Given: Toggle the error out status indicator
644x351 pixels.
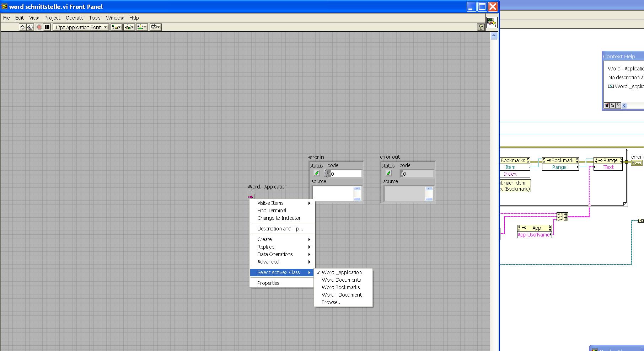Looking at the screenshot, I should coord(388,173).
